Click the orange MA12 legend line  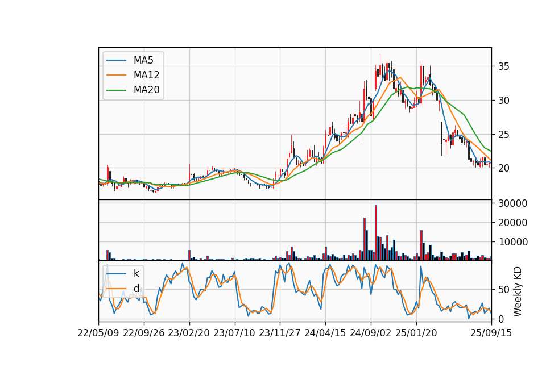117,75
